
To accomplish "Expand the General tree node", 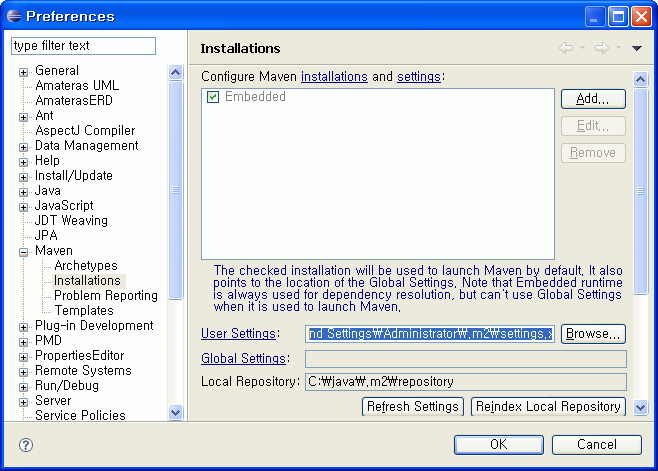I will coord(24,71).
